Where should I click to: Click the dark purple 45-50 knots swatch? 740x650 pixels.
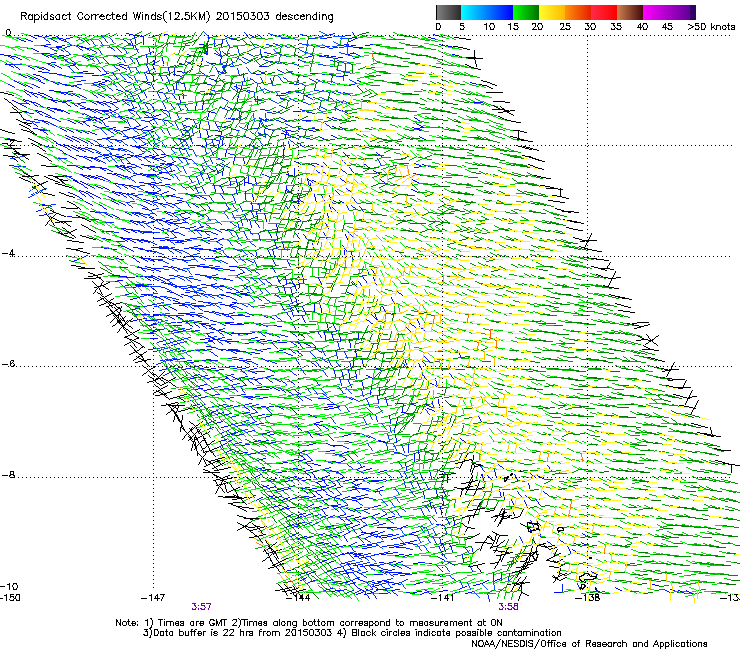(x=682, y=12)
